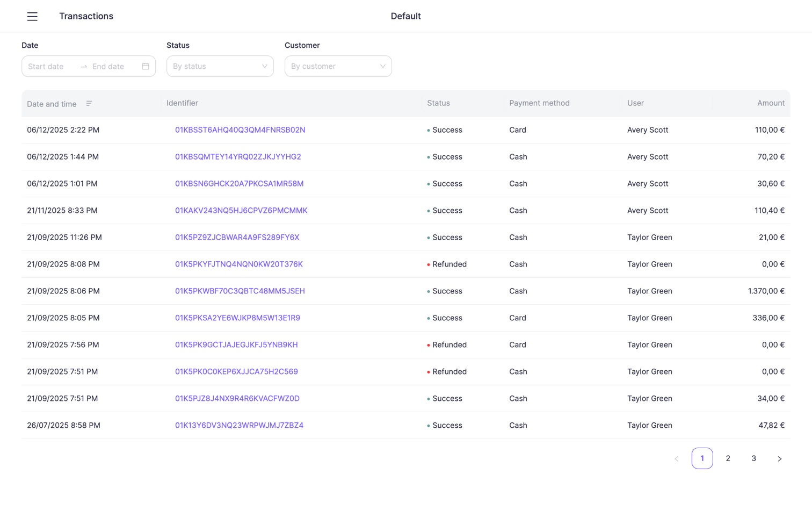Click the chevron on the Customer filter
The width and height of the screenshot is (812, 510).
382,66
